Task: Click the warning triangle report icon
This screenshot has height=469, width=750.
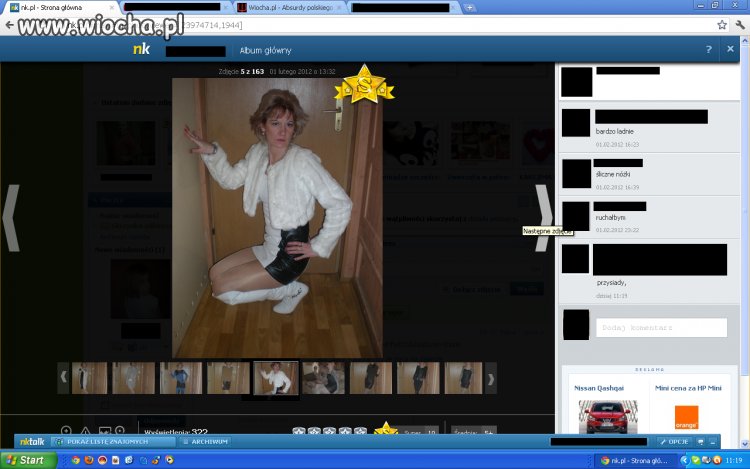Action: tap(85, 431)
